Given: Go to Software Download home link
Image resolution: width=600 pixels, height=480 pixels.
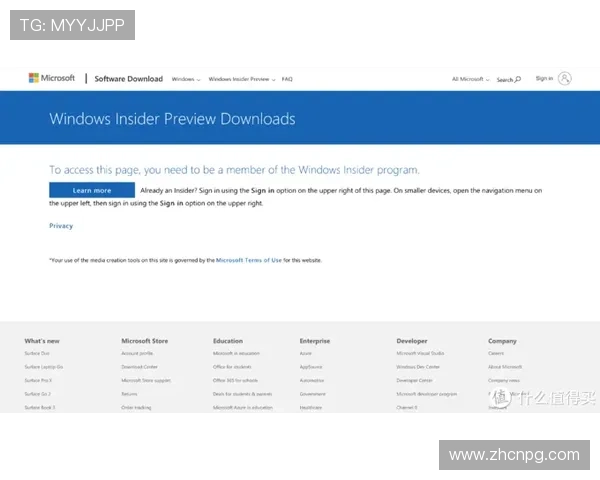Looking at the screenshot, I should (x=129, y=79).
